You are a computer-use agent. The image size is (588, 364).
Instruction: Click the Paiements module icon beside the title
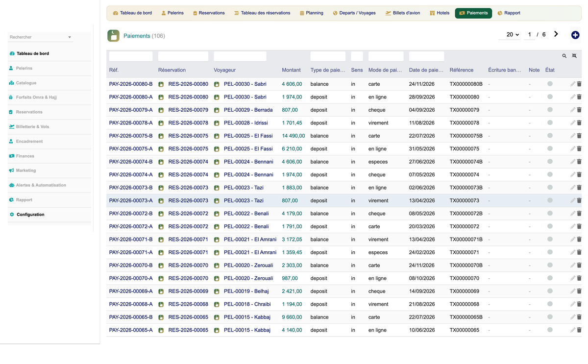[x=113, y=36]
